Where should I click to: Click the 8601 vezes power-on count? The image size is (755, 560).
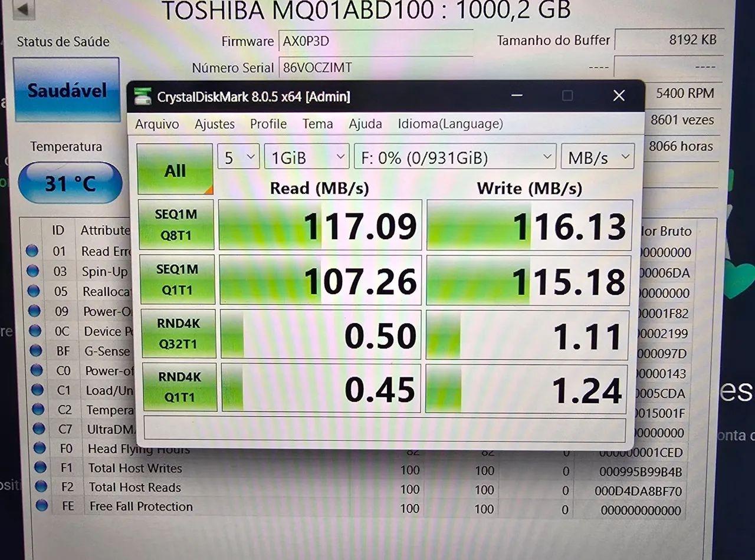click(x=682, y=120)
